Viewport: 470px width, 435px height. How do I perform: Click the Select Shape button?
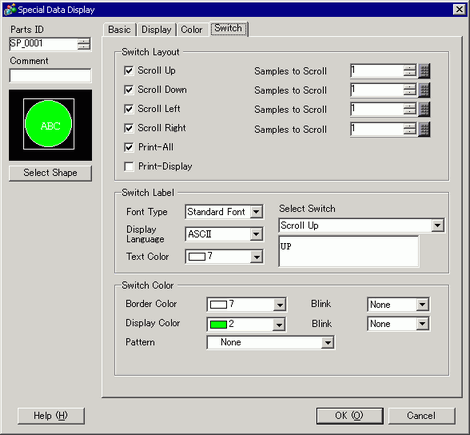point(50,173)
